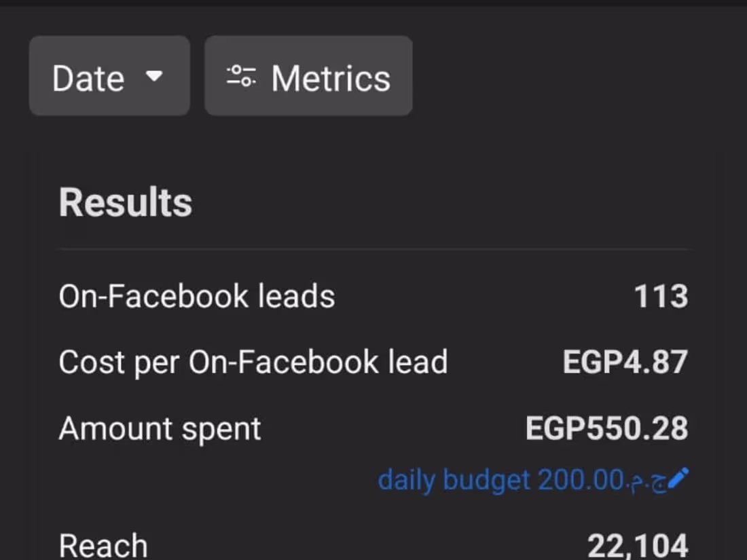Tap the Cost per On-Facebook lead metric

click(254, 362)
